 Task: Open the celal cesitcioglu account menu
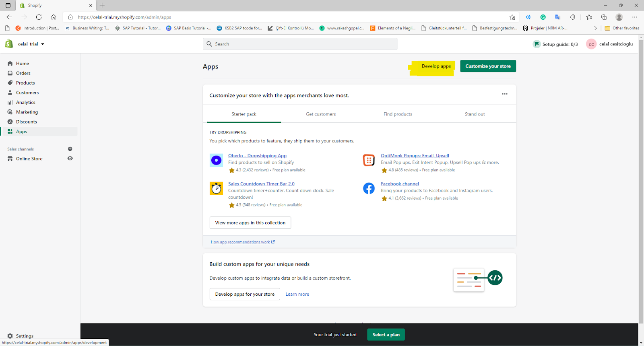pyautogui.click(x=609, y=44)
